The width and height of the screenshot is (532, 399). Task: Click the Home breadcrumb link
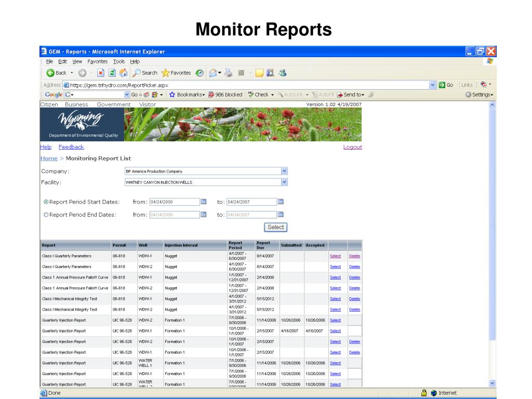tap(49, 158)
